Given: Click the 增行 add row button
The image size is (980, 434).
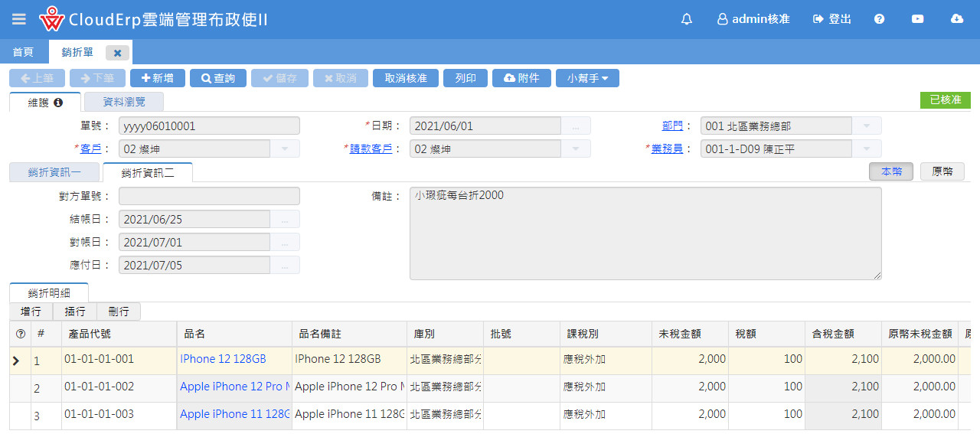Looking at the screenshot, I should click(x=31, y=312).
